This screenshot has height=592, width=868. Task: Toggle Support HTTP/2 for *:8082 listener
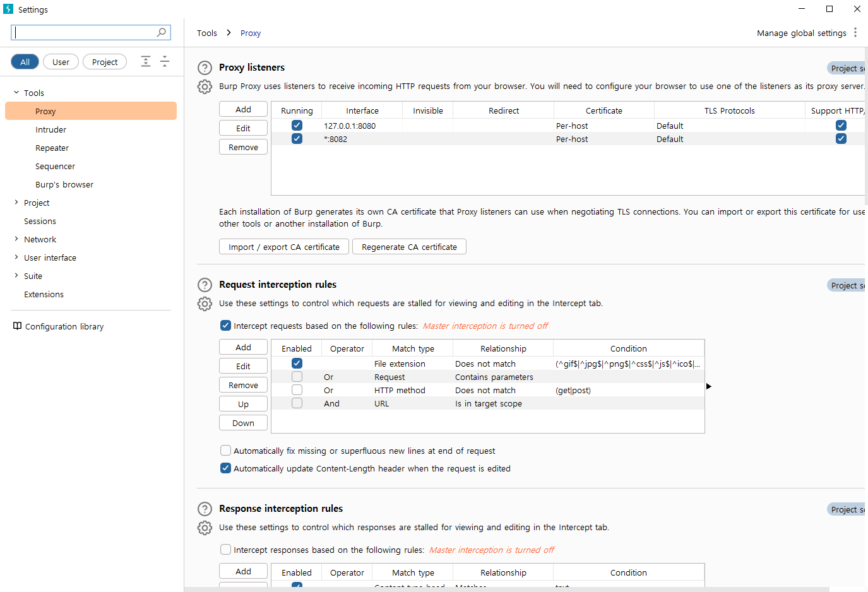(x=841, y=139)
